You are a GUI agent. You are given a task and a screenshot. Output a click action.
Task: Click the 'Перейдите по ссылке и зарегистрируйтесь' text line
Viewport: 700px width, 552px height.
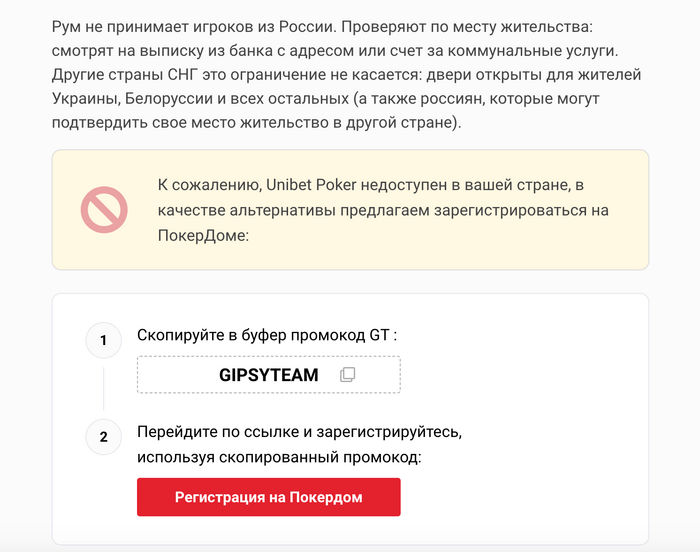pyautogui.click(x=300, y=432)
